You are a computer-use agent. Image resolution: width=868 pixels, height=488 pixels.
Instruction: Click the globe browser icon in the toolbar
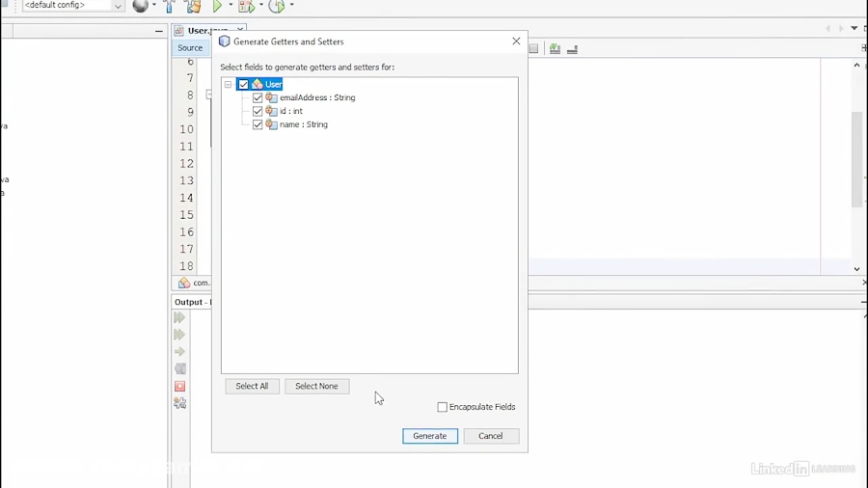point(141,6)
